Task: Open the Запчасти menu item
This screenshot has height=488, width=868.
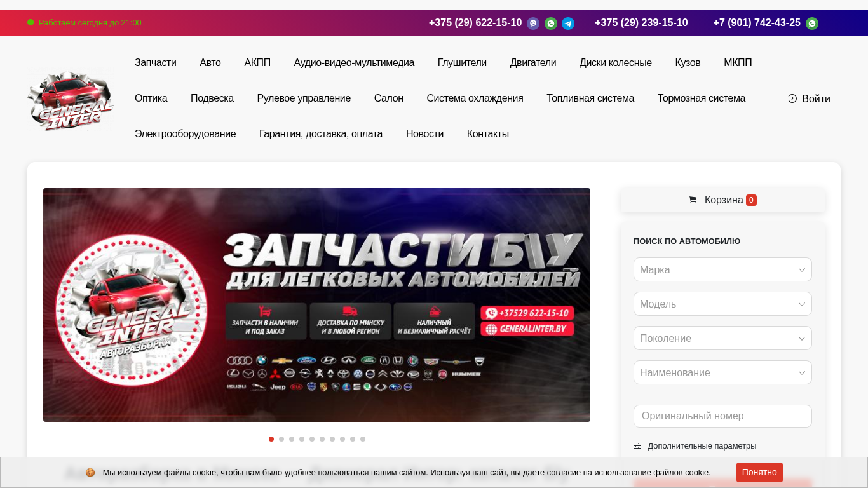Action: coord(156,63)
